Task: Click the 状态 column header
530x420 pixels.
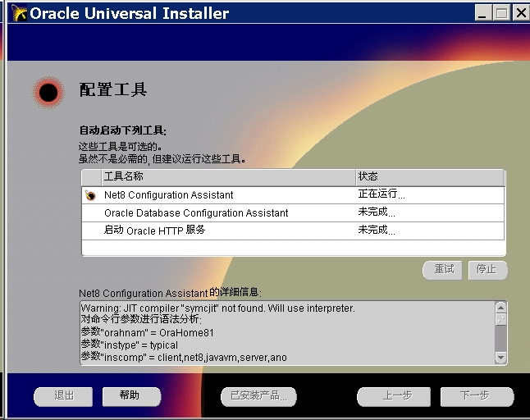Action: (x=430, y=176)
